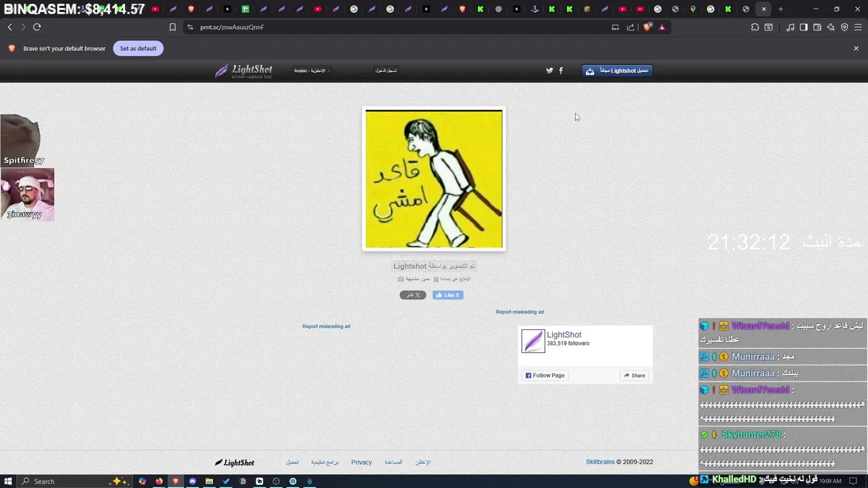The width and height of the screenshot is (868, 488).
Task: Click the report abuse link under image
Action: pos(452,279)
